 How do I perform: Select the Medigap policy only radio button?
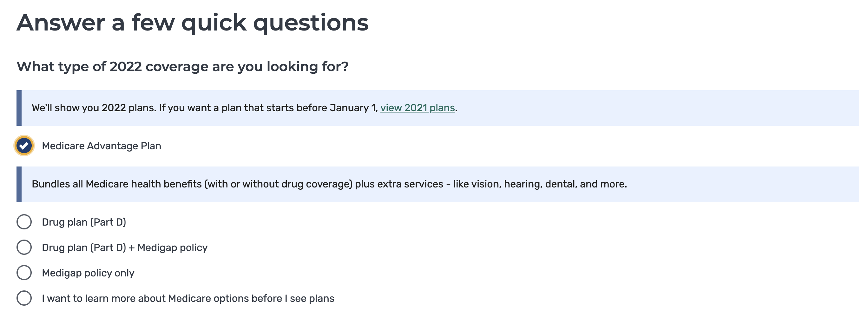tap(24, 273)
